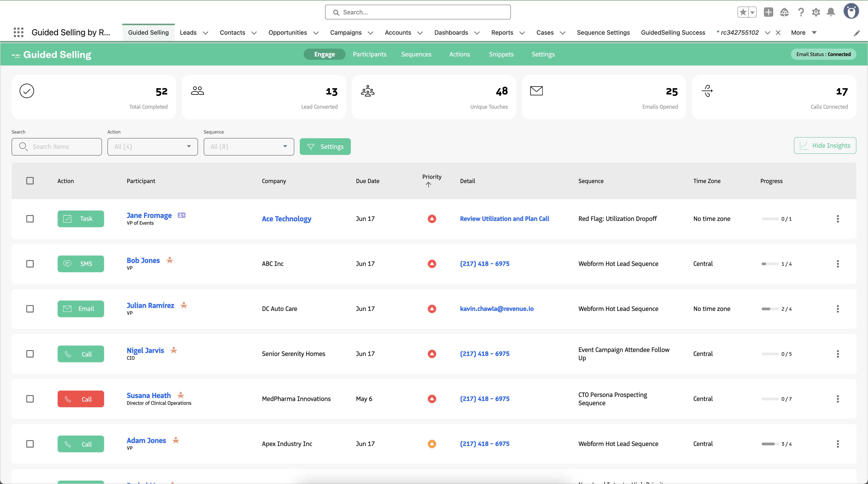Click the pencil edit navigation icon
Viewport: 868px width, 484px height.
coord(857,33)
